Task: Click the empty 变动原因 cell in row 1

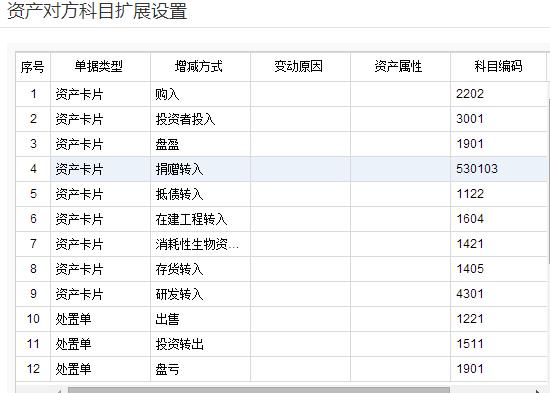Action: point(300,94)
